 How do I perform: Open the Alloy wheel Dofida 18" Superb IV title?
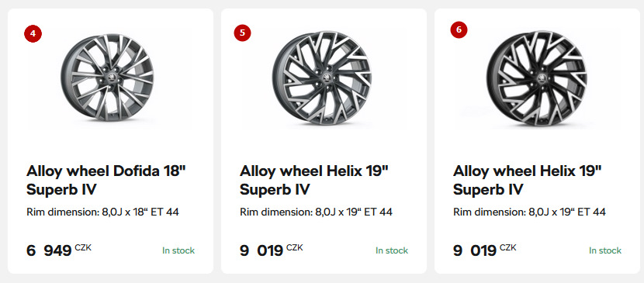pyautogui.click(x=106, y=180)
